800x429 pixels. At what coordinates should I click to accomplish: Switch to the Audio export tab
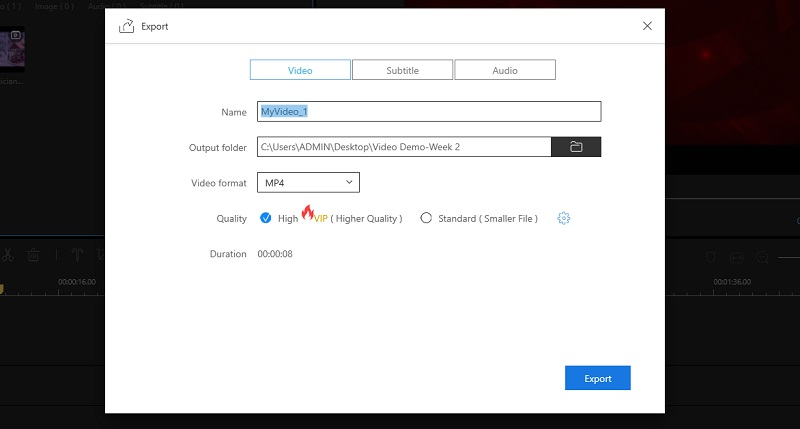click(x=505, y=70)
